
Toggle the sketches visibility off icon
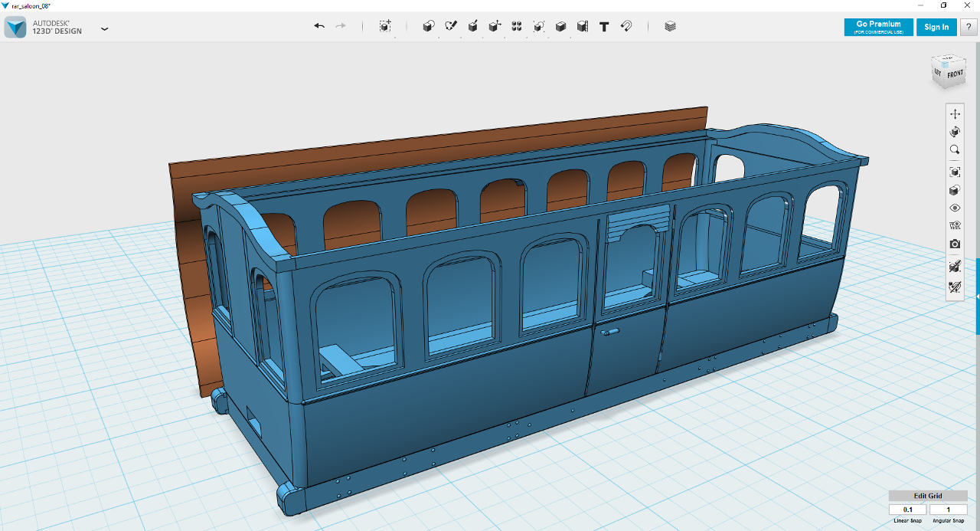[x=955, y=287]
